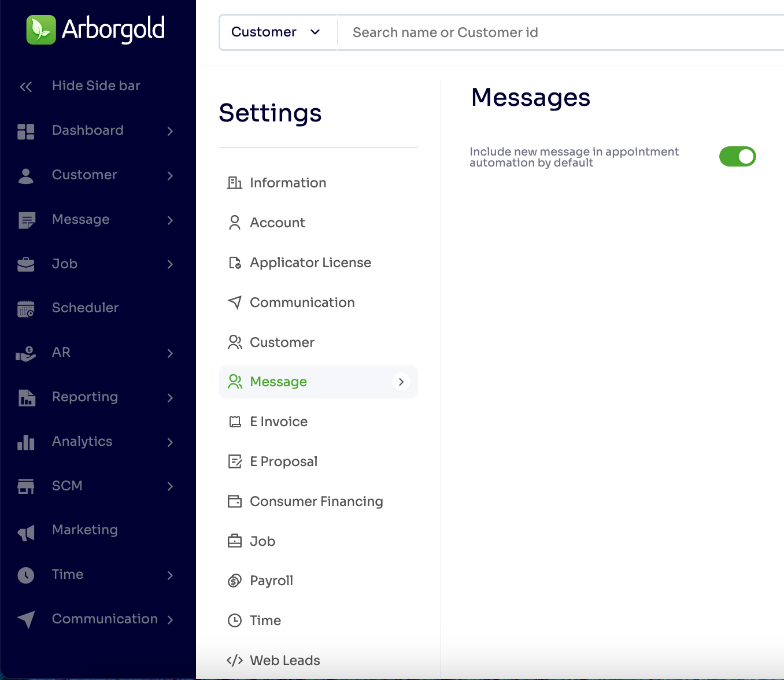Open the Customer search type dropdown
784x680 pixels.
[278, 32]
